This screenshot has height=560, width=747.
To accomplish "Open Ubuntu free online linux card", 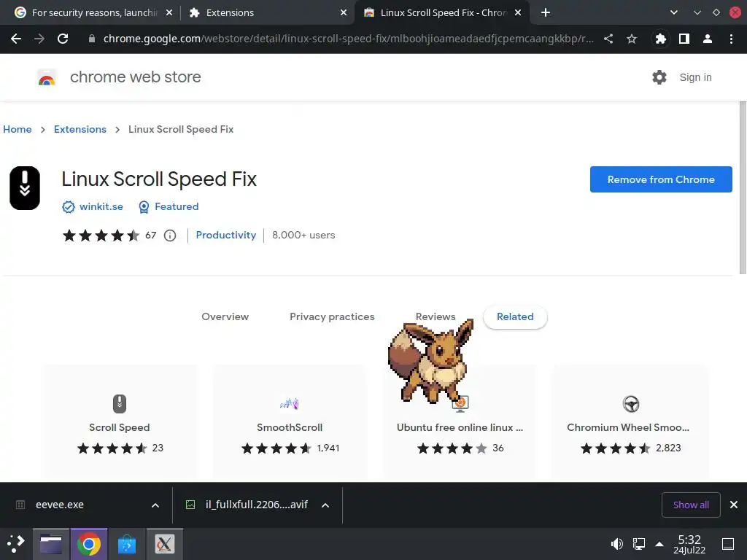I will (460, 422).
